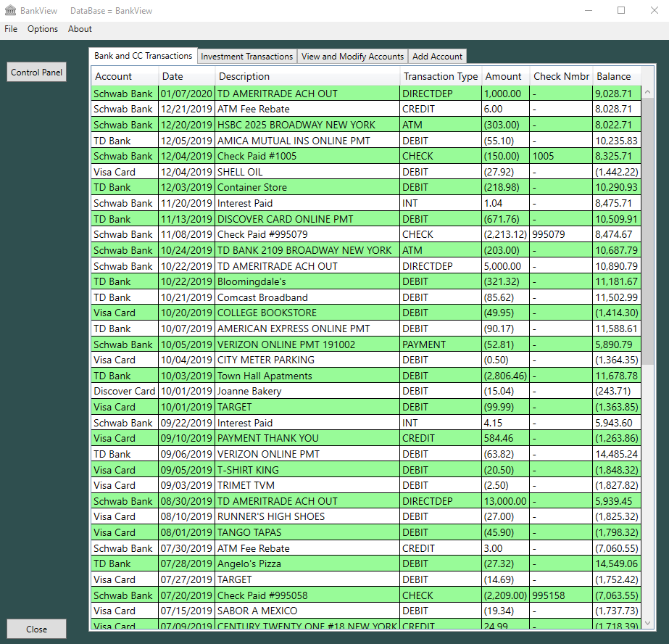Select the View and Modify Accounts tab

[352, 57]
